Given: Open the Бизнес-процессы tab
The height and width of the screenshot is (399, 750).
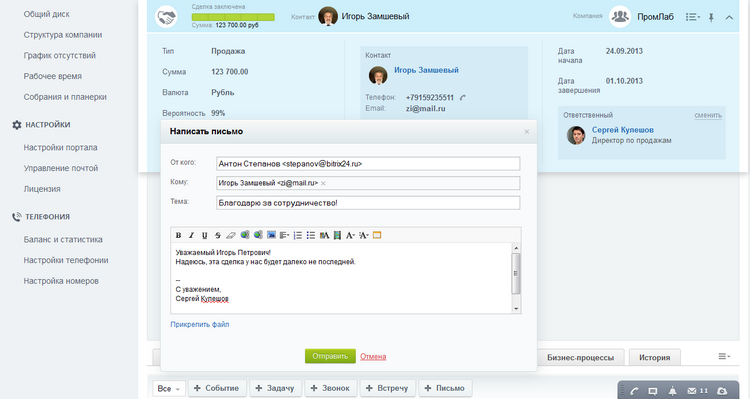Looking at the screenshot, I should click(580, 357).
